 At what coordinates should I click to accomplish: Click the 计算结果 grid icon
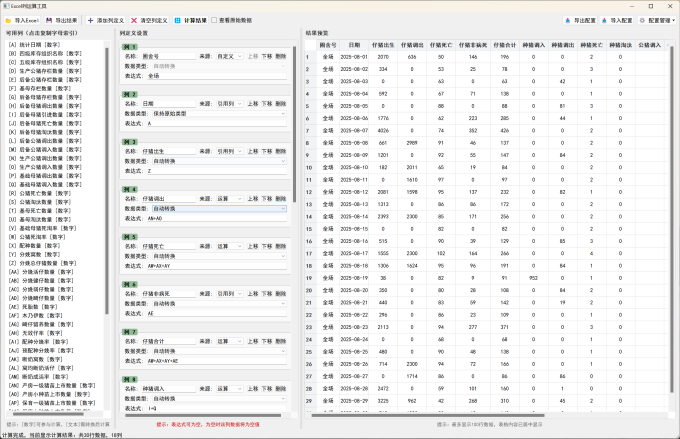coord(177,19)
